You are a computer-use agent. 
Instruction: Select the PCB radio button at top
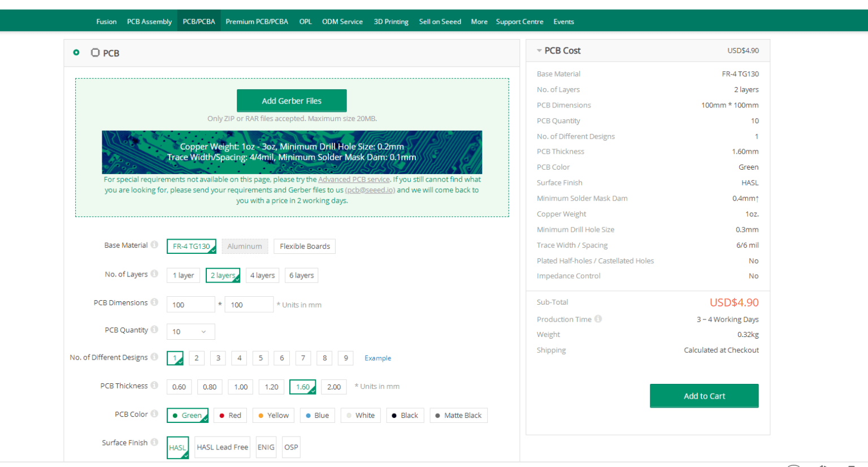(76, 53)
